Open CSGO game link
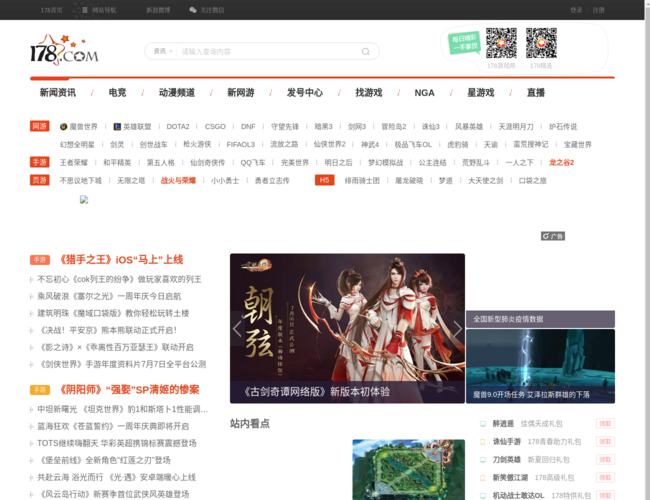This screenshot has width=650, height=500. click(x=215, y=126)
